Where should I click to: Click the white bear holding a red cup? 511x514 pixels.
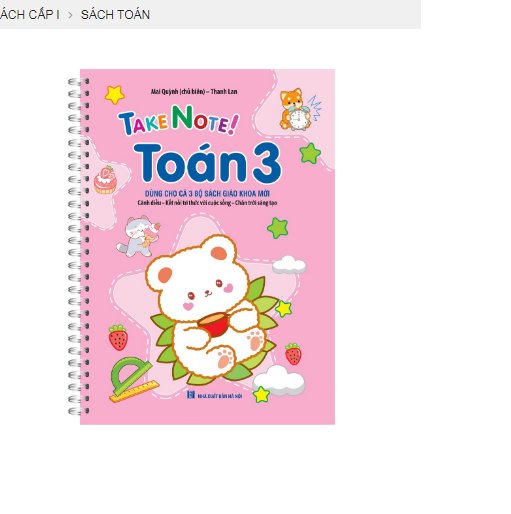tap(208, 305)
